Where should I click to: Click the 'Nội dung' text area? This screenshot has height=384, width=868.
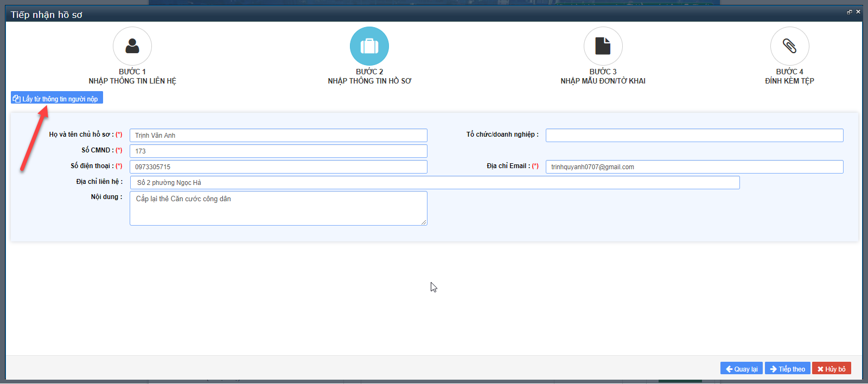coord(278,208)
